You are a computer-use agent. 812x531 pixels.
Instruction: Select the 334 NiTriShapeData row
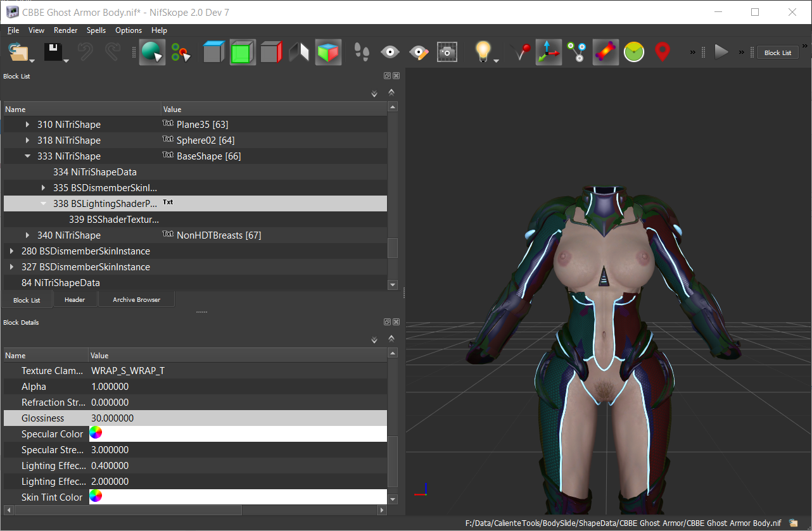(x=195, y=172)
